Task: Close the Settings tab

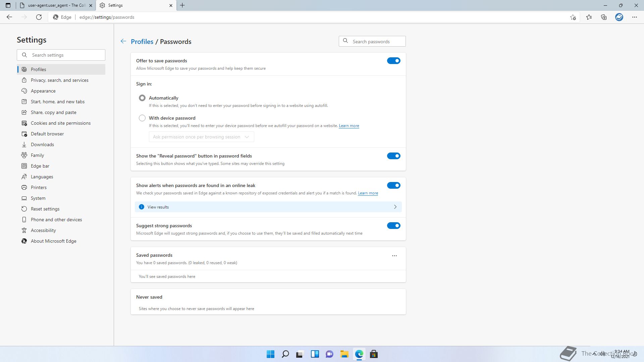Action: (x=171, y=5)
